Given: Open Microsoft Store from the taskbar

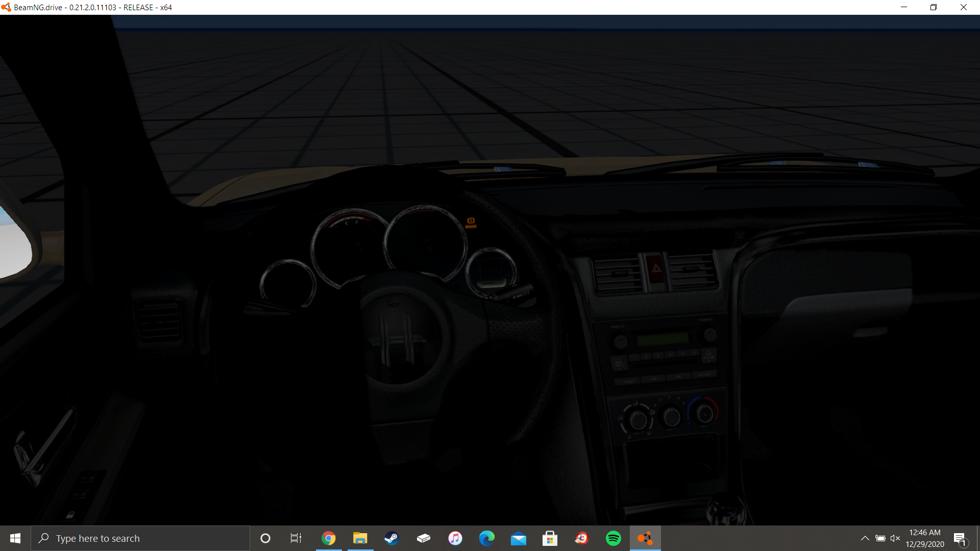Looking at the screenshot, I should point(550,538).
